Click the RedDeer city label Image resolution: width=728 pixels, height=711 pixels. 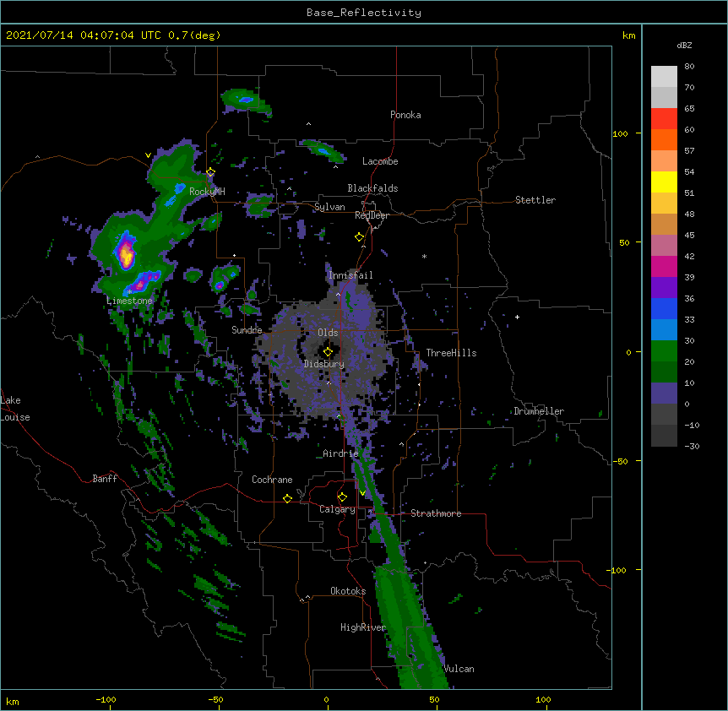(x=372, y=215)
